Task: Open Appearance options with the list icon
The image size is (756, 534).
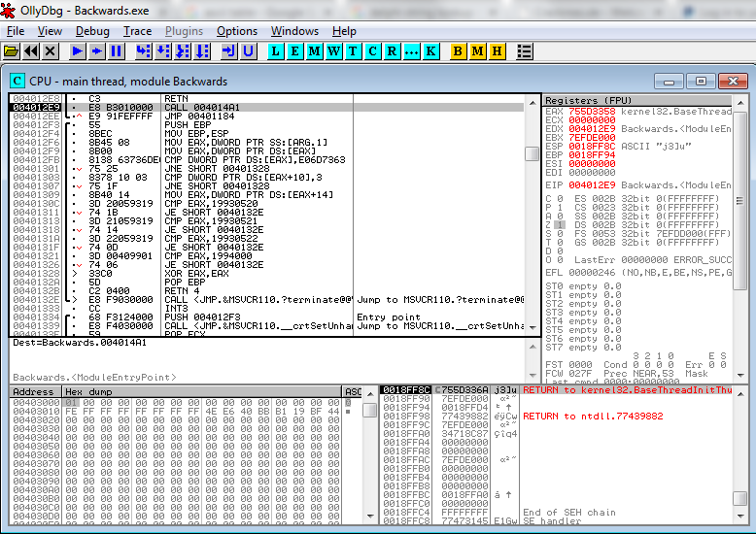Action: (524, 50)
